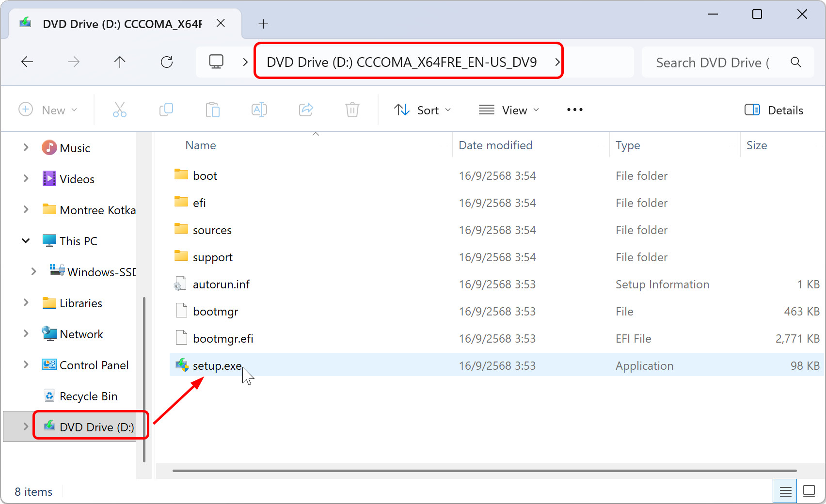
Task: Refresh the current folder view
Action: tap(167, 62)
